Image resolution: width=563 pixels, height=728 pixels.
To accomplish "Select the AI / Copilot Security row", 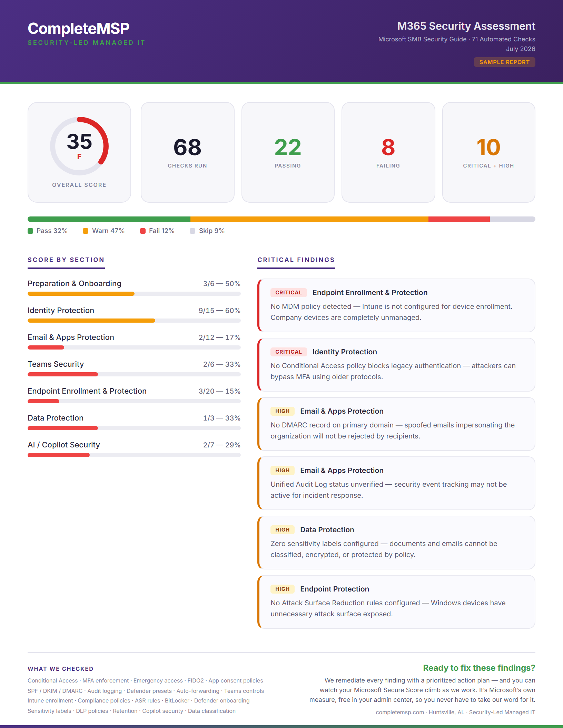I will tap(134, 449).
